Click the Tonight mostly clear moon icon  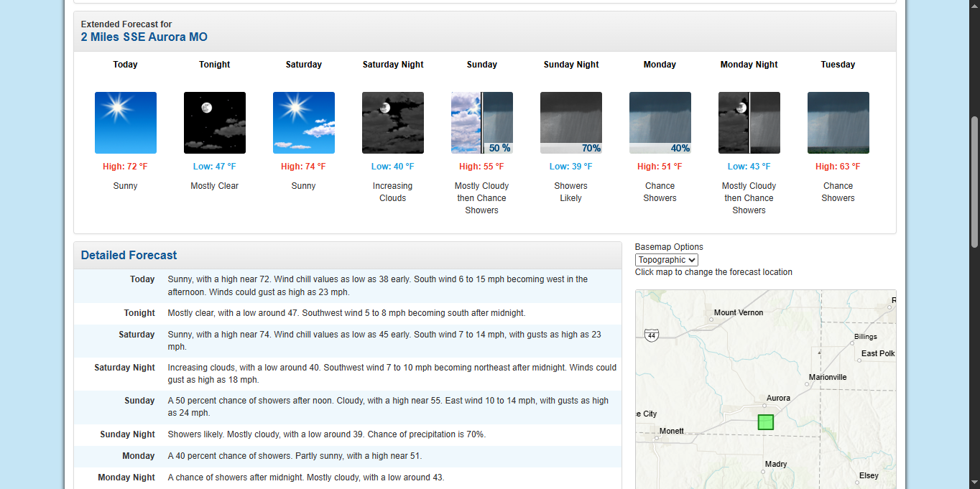(x=214, y=123)
